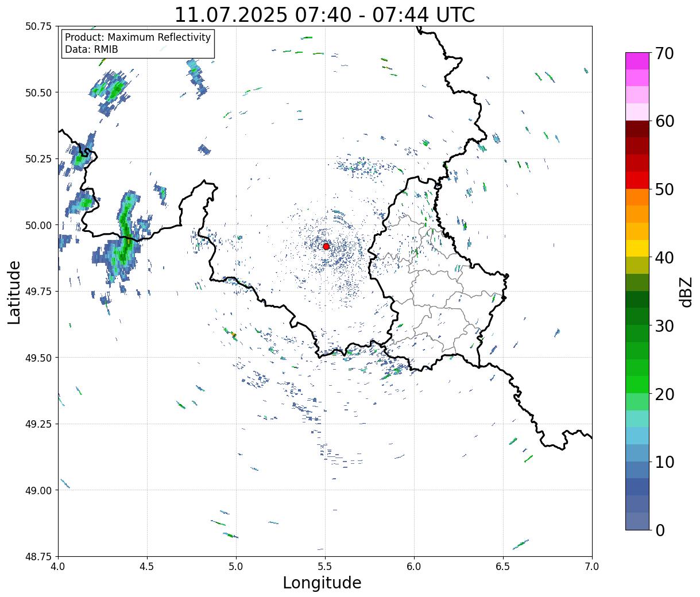Click the latitude tick label 50.25
The height and width of the screenshot is (597, 700).
38,159
